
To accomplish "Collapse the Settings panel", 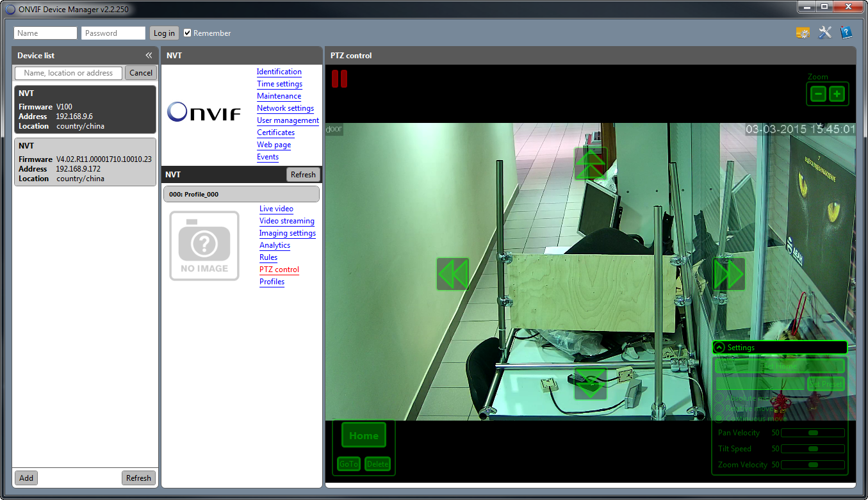I will 719,348.
